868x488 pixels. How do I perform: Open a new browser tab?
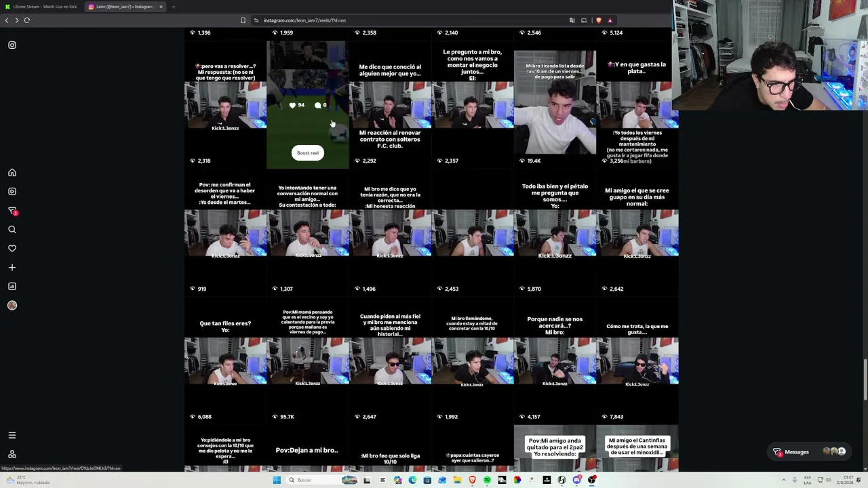[x=174, y=7]
